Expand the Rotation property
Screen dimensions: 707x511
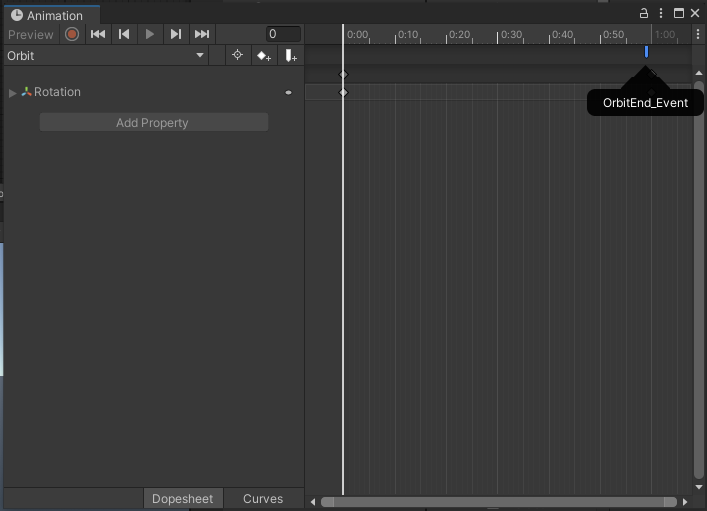pos(13,92)
